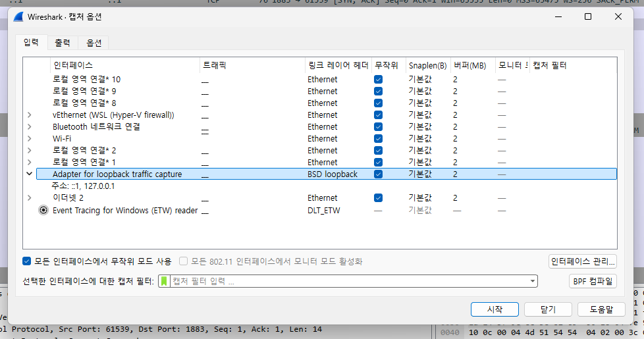
Task: Open the capture filter dropdown arrow
Action: tap(532, 281)
